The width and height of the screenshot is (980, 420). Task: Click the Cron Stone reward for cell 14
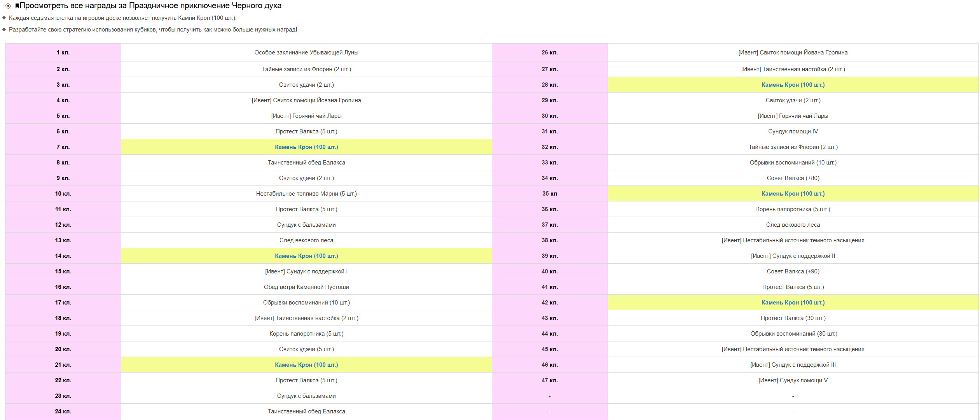306,256
